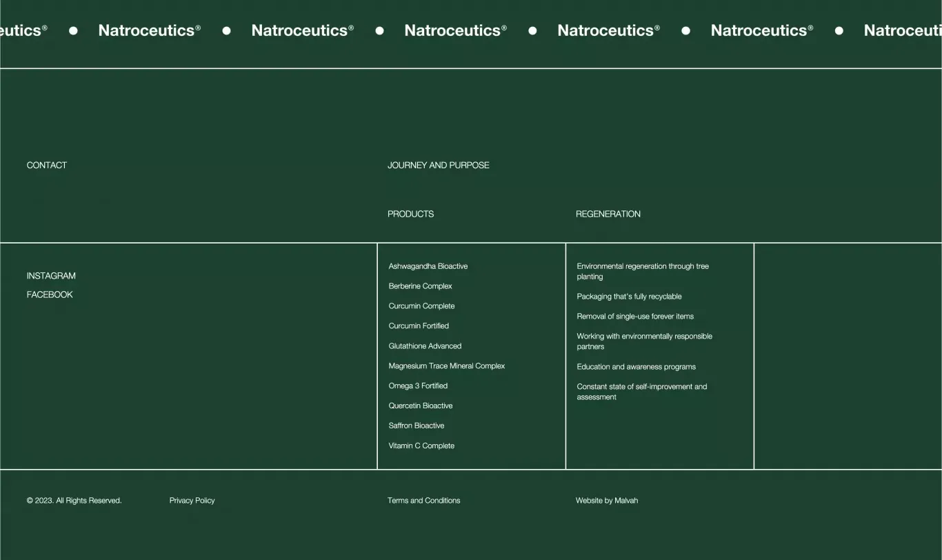Open the Privacy Policy link
942x560 pixels.
[x=192, y=501]
